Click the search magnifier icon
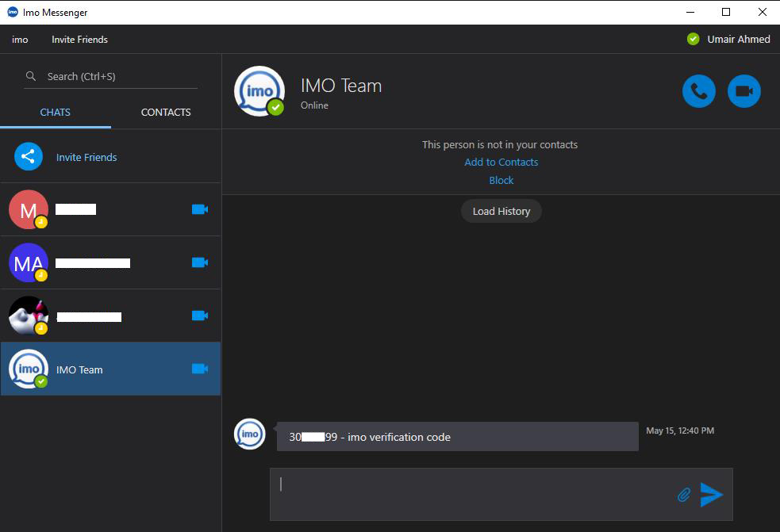 (x=31, y=76)
